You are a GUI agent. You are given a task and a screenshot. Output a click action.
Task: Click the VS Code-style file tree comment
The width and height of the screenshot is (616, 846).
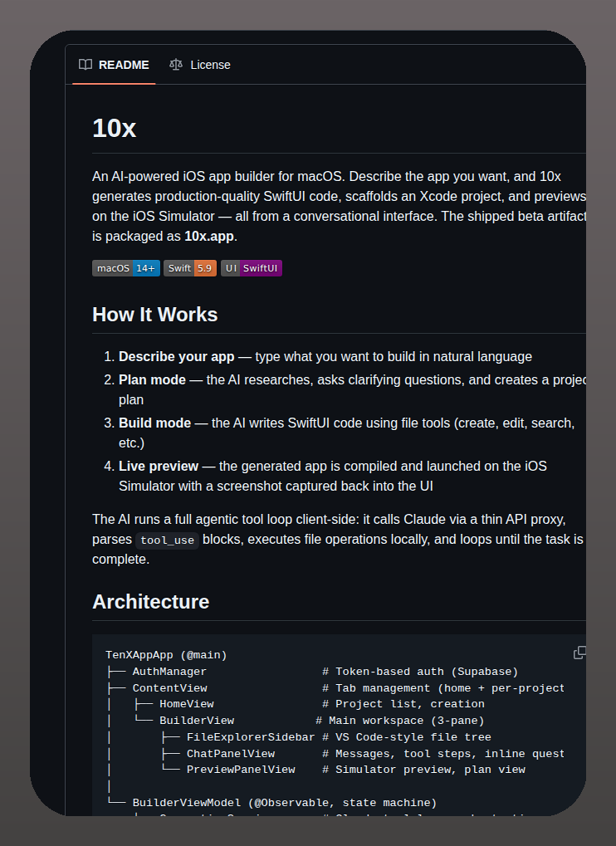pyautogui.click(x=407, y=737)
